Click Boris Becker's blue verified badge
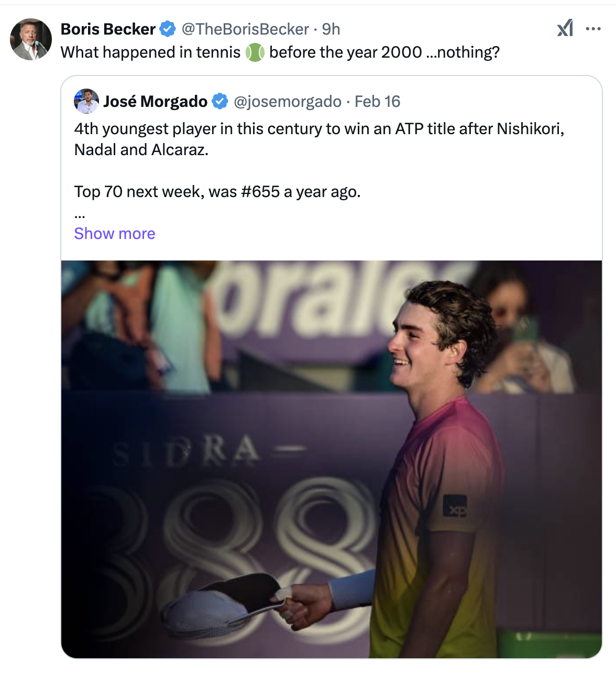The width and height of the screenshot is (616, 674). point(167,29)
